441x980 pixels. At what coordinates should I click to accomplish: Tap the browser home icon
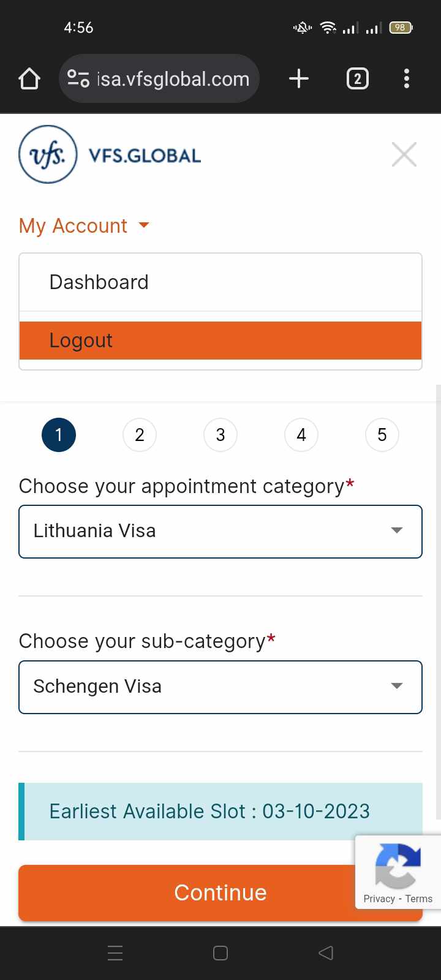tap(29, 78)
